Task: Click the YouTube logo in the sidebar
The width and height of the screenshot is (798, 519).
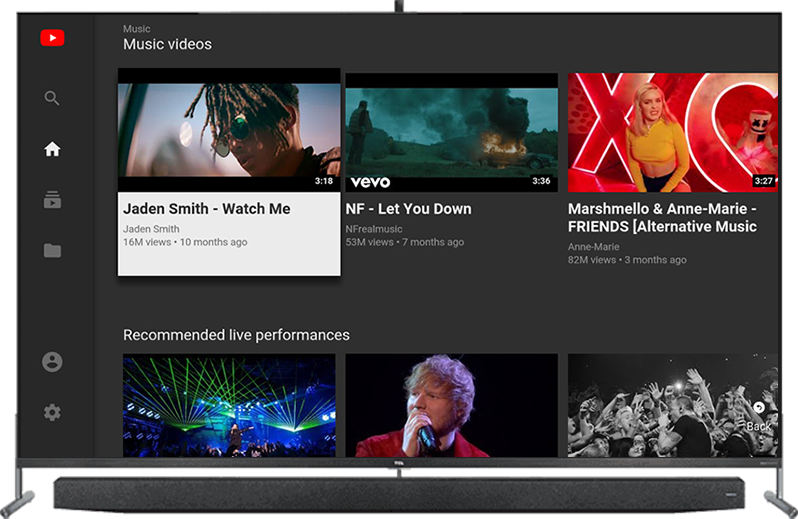Action: (52, 38)
